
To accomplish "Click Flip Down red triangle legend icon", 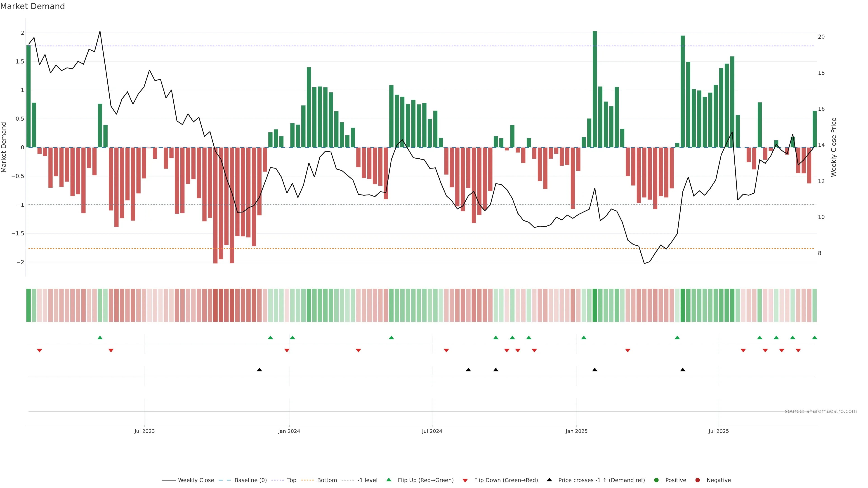I will tap(465, 481).
